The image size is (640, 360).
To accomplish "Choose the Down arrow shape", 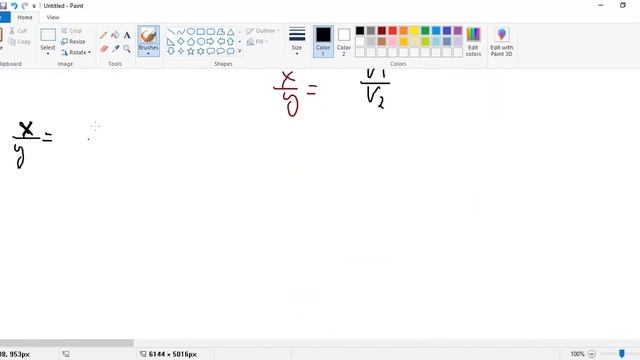I will pyautogui.click(x=171, y=51).
